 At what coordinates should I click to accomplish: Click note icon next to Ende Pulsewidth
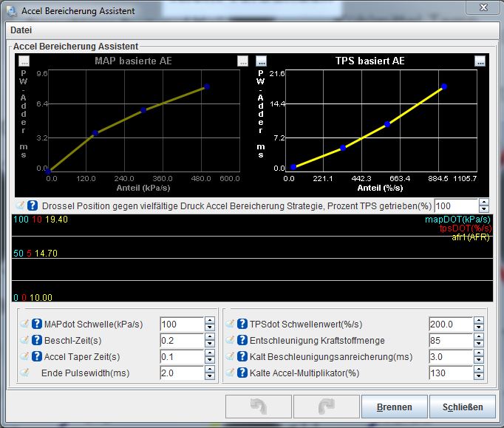click(x=23, y=373)
